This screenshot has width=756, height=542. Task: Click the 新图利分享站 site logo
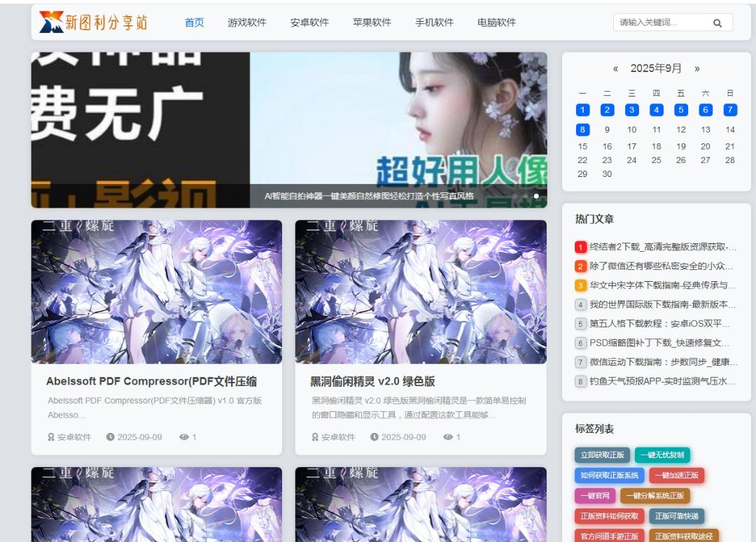tap(94, 22)
